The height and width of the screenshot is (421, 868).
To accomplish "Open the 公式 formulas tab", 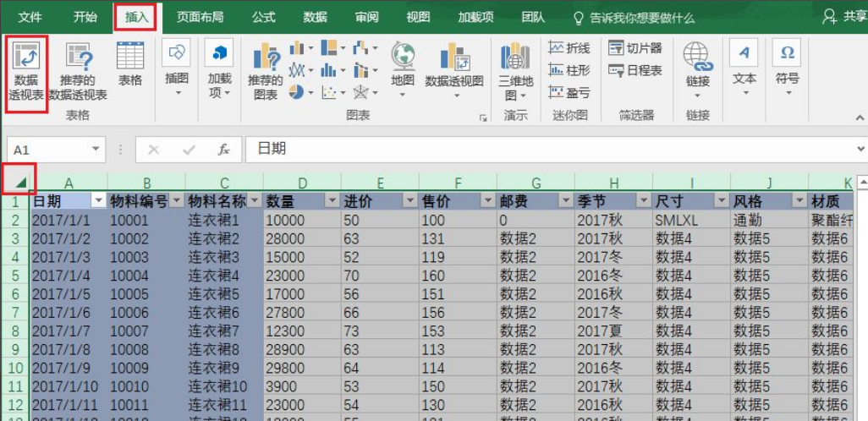I will (263, 17).
